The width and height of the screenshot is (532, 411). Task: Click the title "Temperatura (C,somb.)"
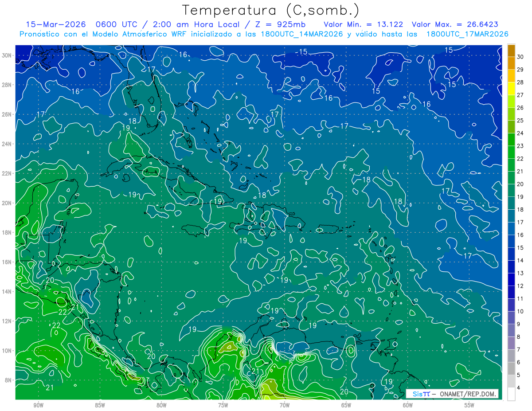(270, 10)
